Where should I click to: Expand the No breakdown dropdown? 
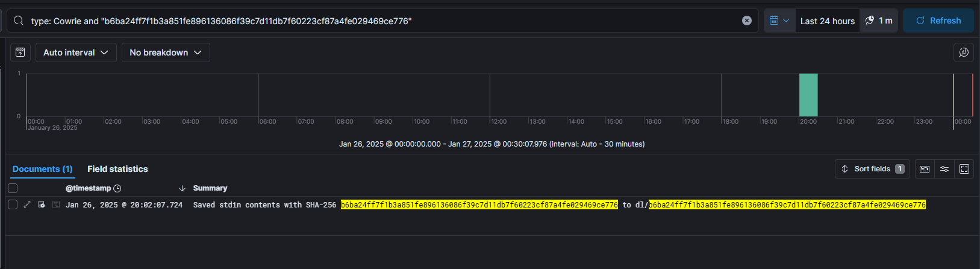tap(166, 52)
